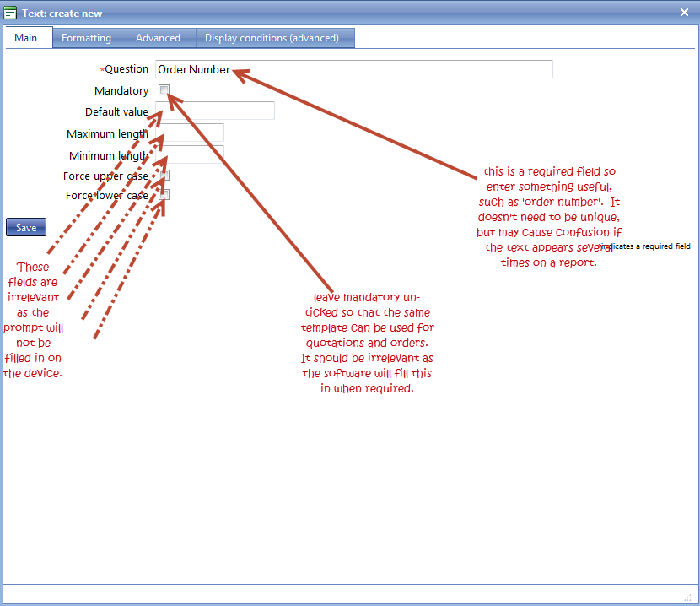Enable the Force upper case checkbox
Image resolution: width=700 pixels, height=606 pixels.
164,176
